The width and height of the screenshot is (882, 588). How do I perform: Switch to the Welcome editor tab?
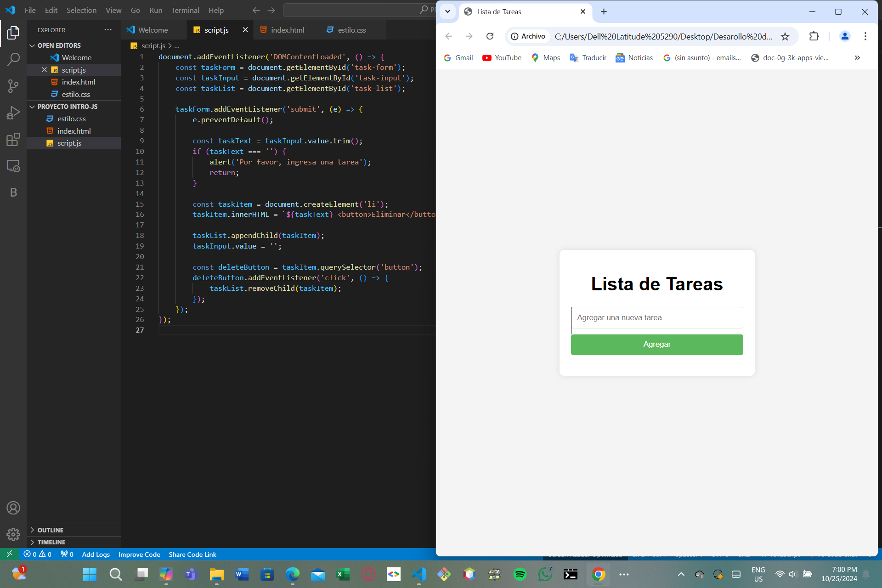(x=153, y=30)
